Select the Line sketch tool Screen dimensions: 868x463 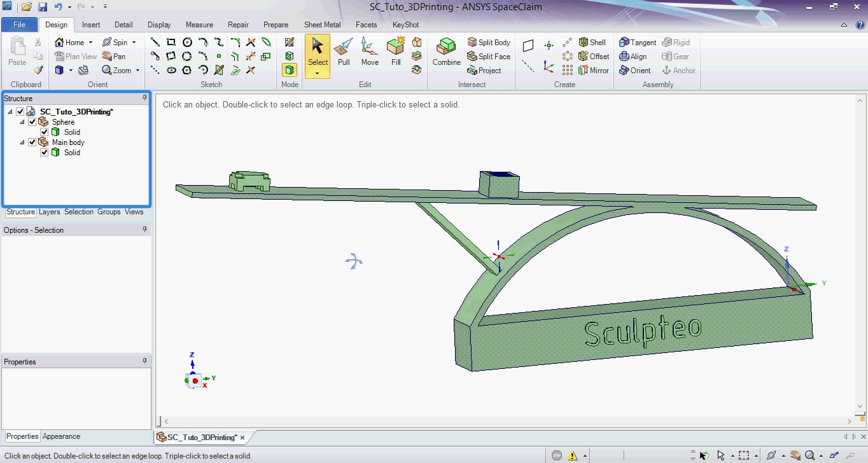155,43
